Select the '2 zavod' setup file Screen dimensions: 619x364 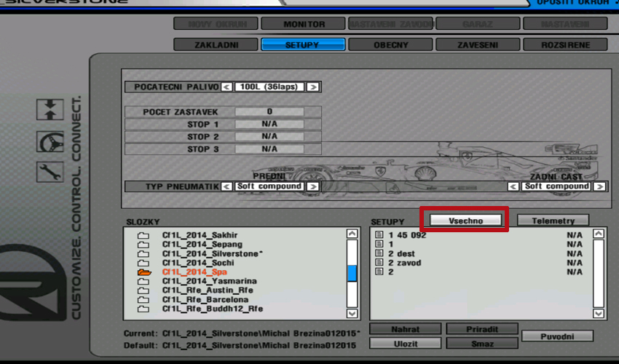pyautogui.click(x=404, y=263)
